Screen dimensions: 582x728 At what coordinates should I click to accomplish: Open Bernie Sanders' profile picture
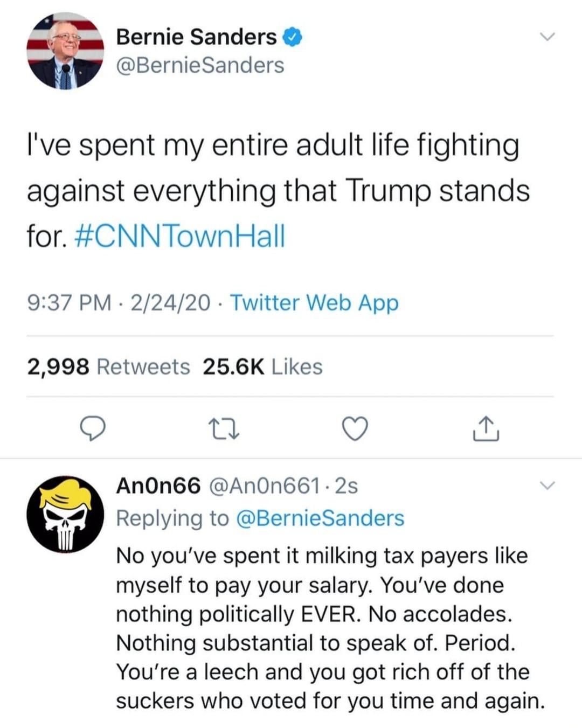(65, 51)
